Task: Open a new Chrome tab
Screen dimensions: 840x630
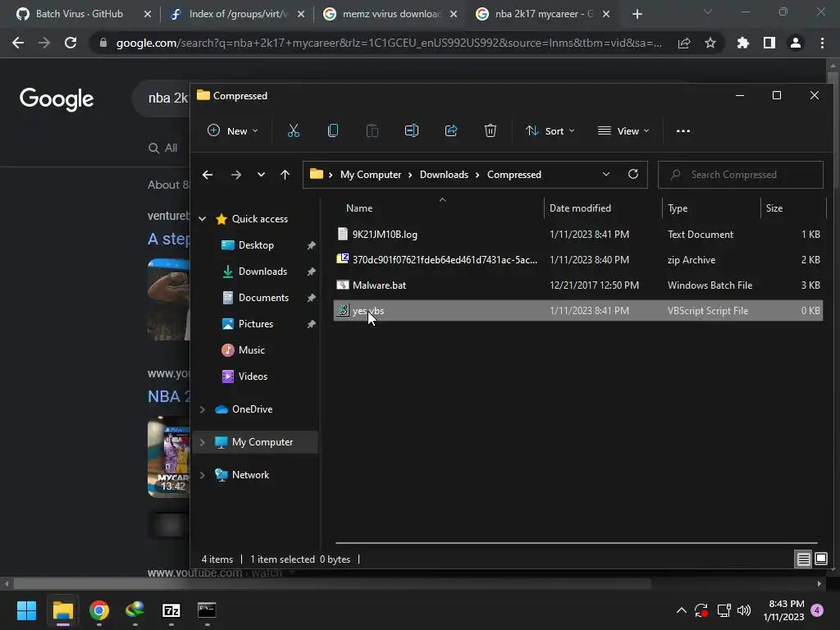Action: pos(637,14)
